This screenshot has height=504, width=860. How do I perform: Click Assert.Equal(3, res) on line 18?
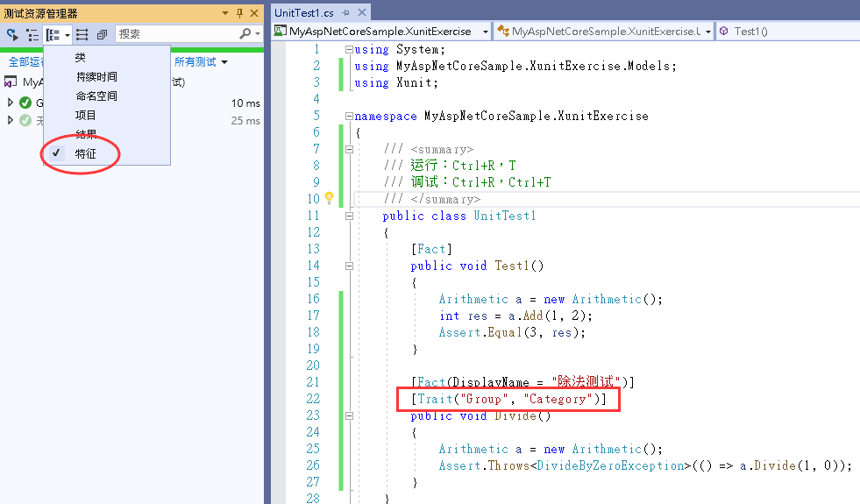512,332
